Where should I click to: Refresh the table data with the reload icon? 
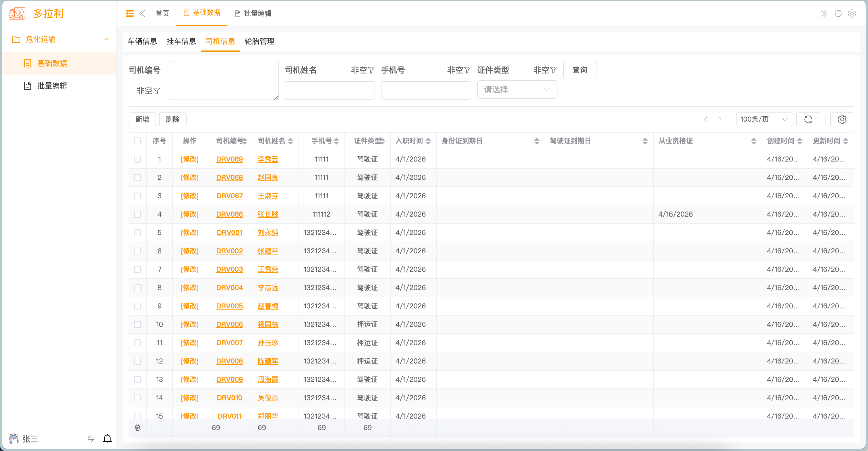point(808,119)
